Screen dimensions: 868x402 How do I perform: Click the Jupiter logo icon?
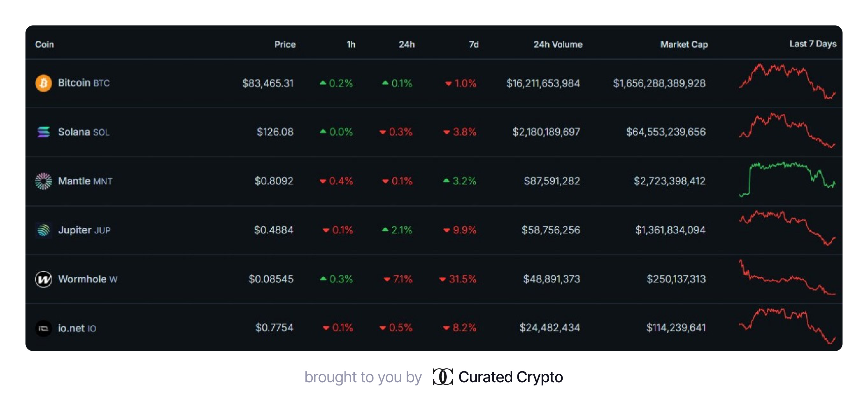coord(44,230)
